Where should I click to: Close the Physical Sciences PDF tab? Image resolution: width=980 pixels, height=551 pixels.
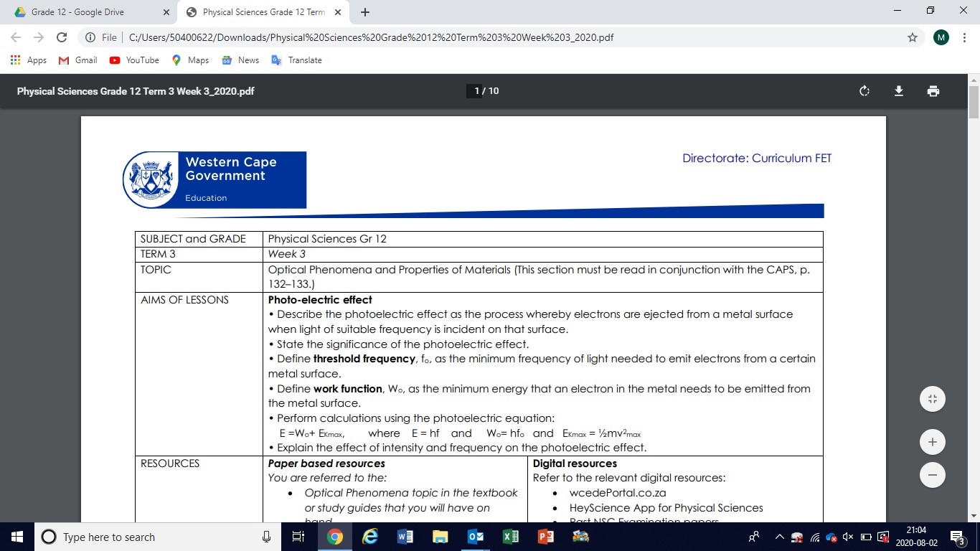(338, 12)
